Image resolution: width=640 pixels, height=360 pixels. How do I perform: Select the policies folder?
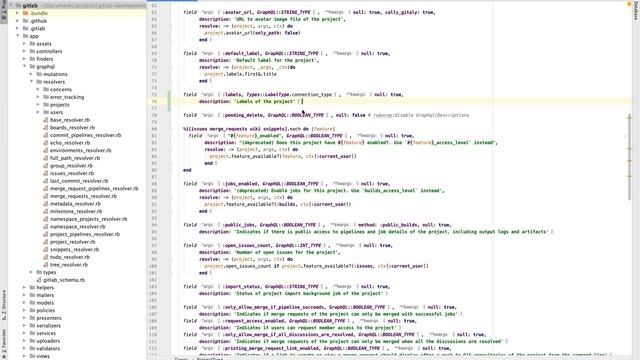(x=46, y=311)
